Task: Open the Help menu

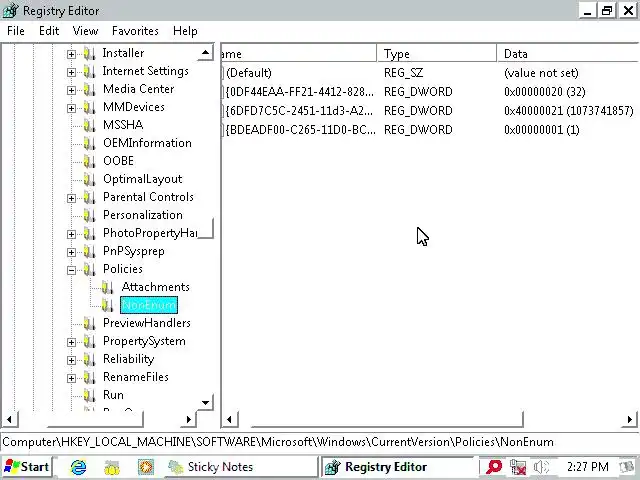Action: pos(185,31)
